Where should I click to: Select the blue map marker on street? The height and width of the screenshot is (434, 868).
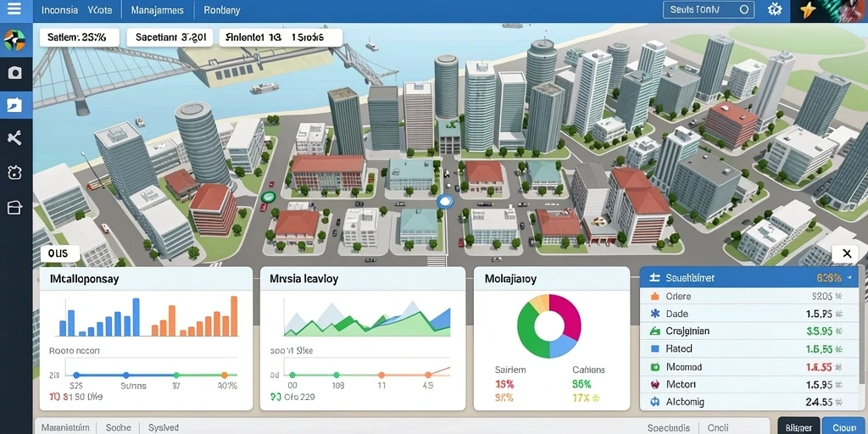coord(444,202)
